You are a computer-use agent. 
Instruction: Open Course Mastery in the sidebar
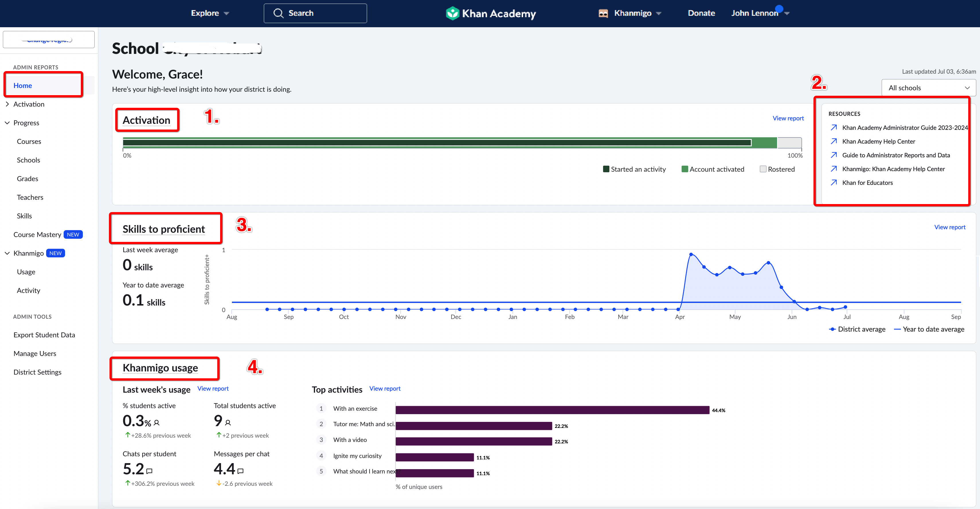pos(37,234)
